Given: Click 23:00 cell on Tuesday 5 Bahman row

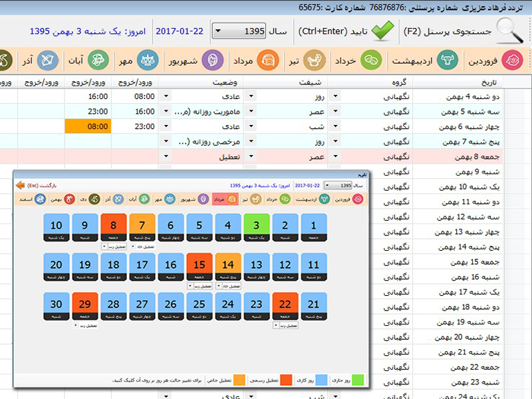Looking at the screenshot, I should (x=88, y=111).
